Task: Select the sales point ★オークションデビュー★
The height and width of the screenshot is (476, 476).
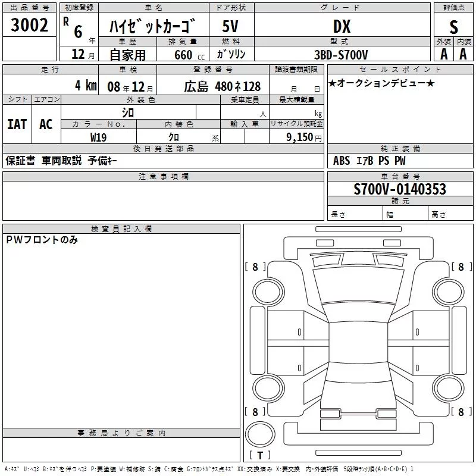Action: tap(381, 83)
